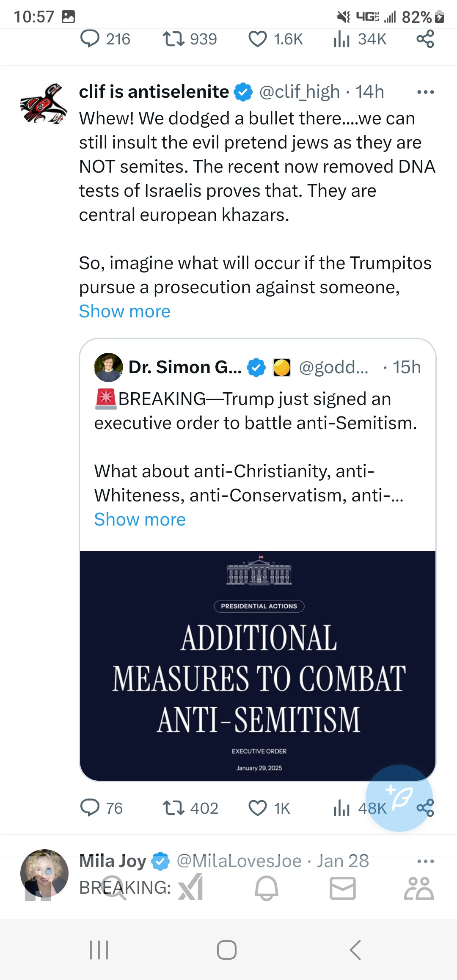Image resolution: width=457 pixels, height=980 pixels.
Task: Open the Anti-Semitism executive order image
Action: (258, 665)
